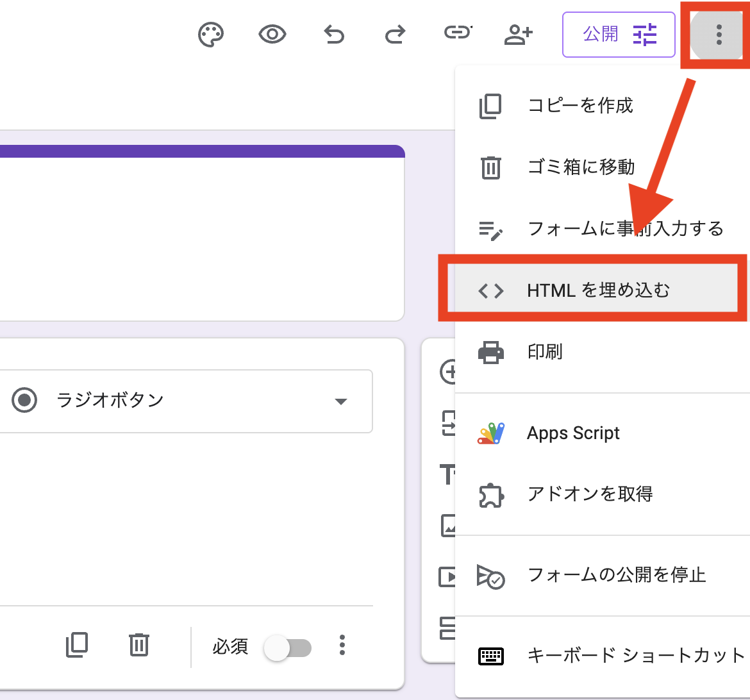Choose コピーを作成 menu item
This screenshot has height=700, width=750.
[x=580, y=106]
